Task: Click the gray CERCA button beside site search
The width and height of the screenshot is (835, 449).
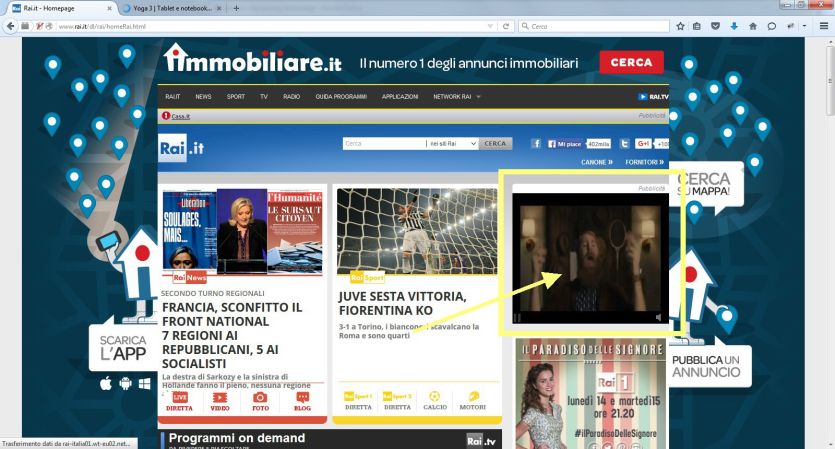Action: click(x=495, y=144)
